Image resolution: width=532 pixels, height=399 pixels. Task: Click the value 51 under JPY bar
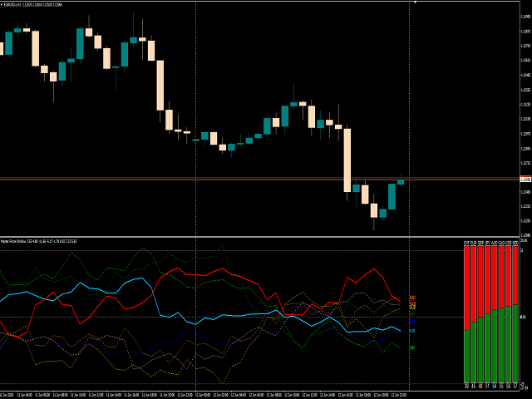(488, 386)
